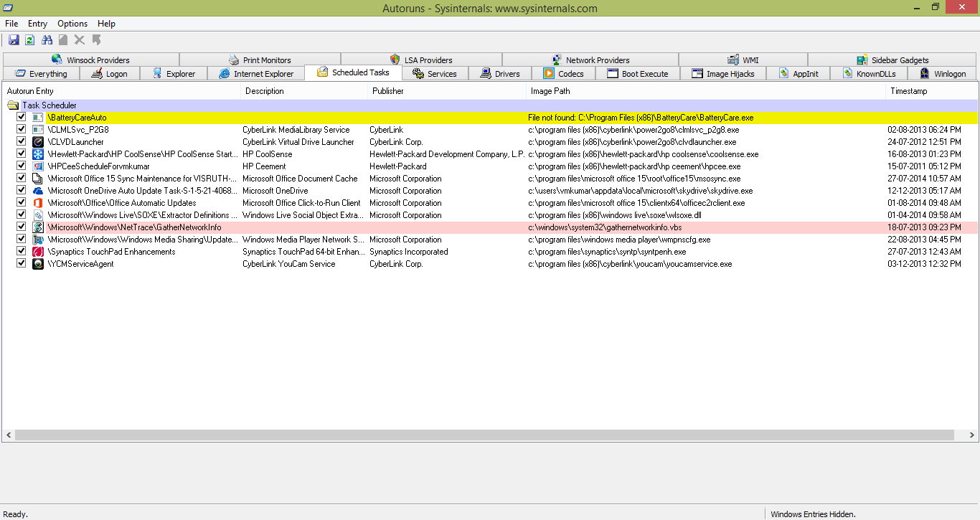The height and width of the screenshot is (520, 980).
Task: Uncheck the CLVDLauncher entry
Action: pyautogui.click(x=22, y=141)
